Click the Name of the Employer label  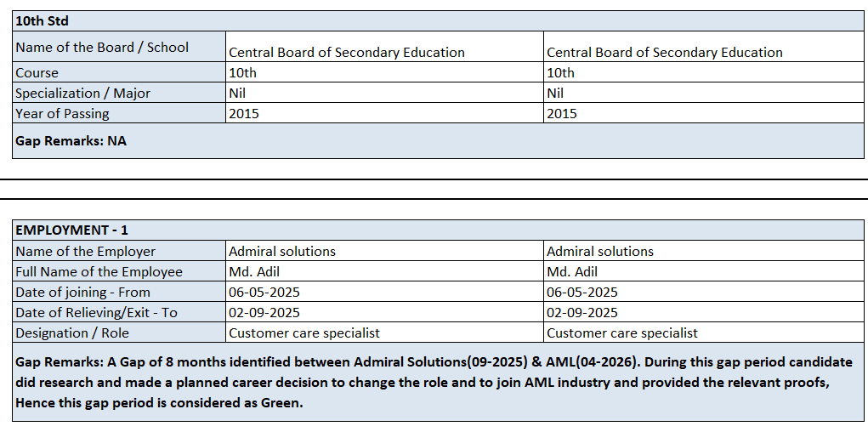pyautogui.click(x=119, y=251)
